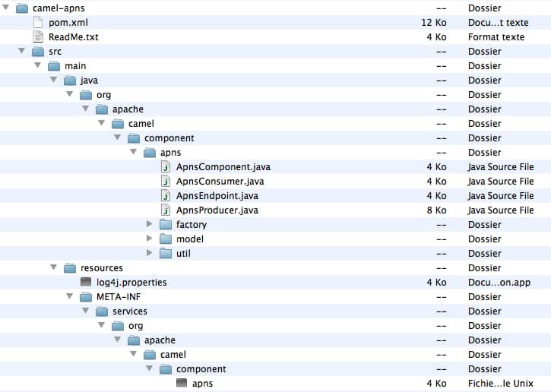Click the Format texte kind of ReadMe.txt
Viewport: 551px width, 392px height.
click(496, 37)
